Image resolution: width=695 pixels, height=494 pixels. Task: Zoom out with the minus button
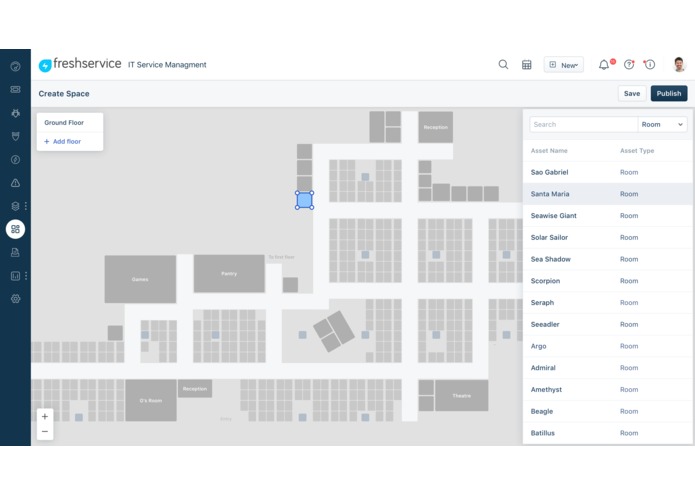pyautogui.click(x=45, y=432)
